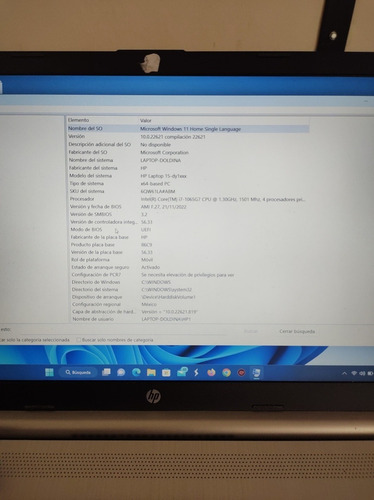
Task: Select the 'Nombre del SO' row
Action: click(x=188, y=129)
